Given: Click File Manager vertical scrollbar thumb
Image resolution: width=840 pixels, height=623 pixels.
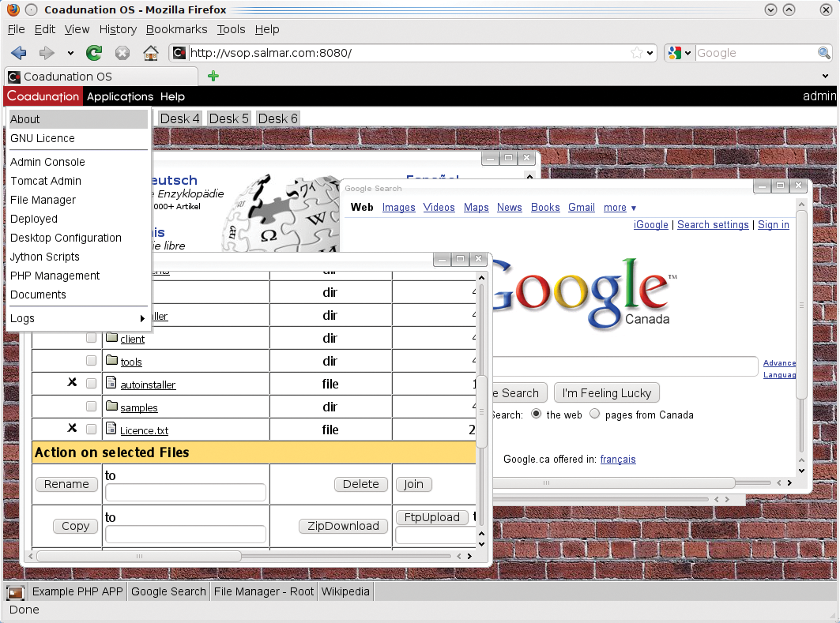Looking at the screenshot, I should 481,411.
